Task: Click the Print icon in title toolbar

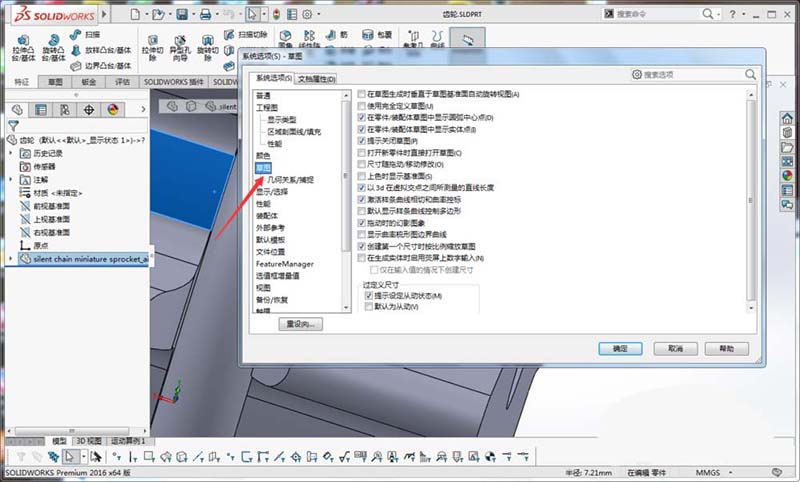Action: click(206, 14)
